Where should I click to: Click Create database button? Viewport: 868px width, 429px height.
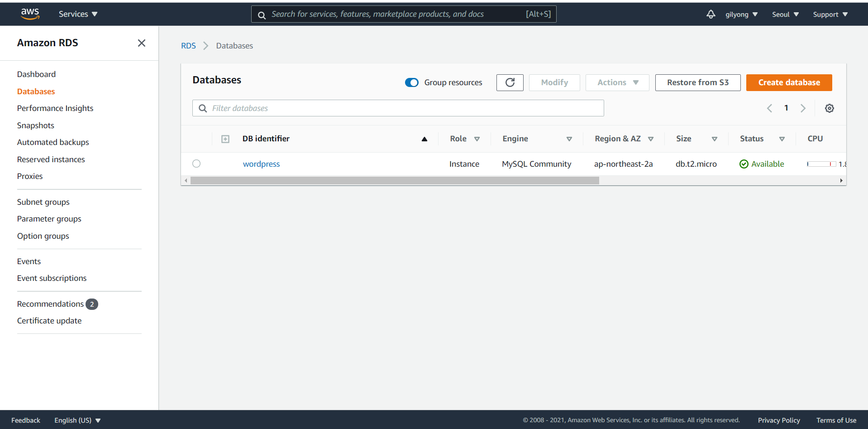coord(789,82)
